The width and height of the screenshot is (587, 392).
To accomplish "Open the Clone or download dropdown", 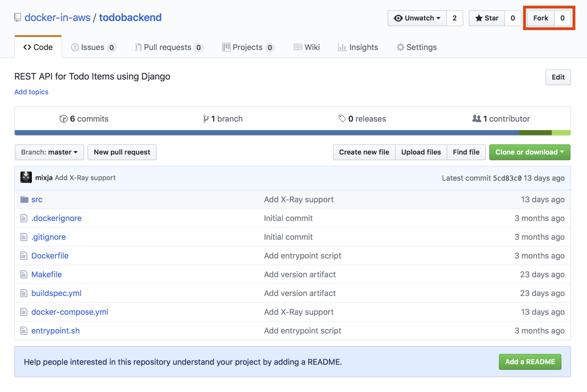I will [x=530, y=152].
